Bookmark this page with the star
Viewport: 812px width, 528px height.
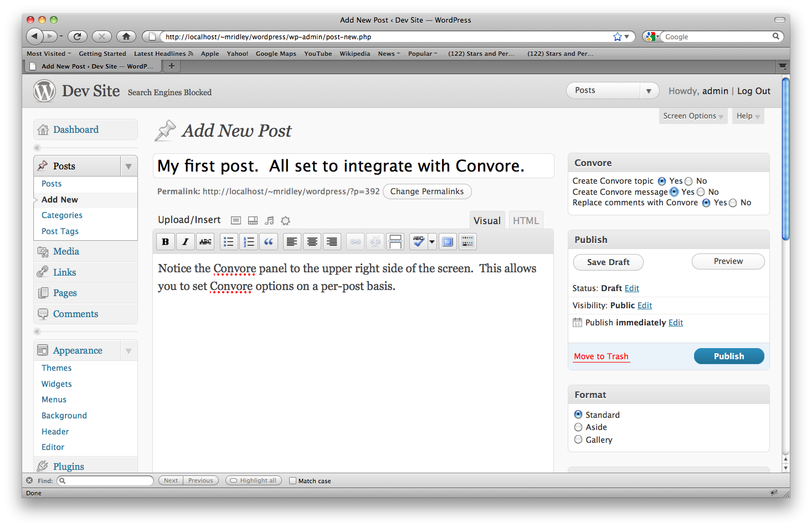(618, 37)
